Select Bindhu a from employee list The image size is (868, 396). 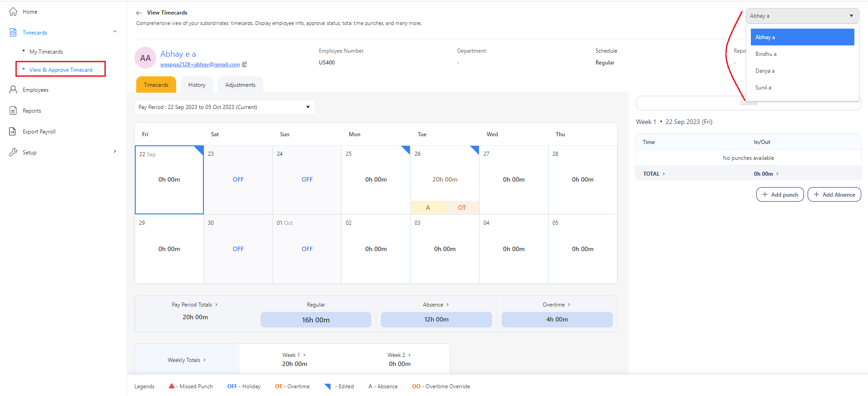[766, 54]
